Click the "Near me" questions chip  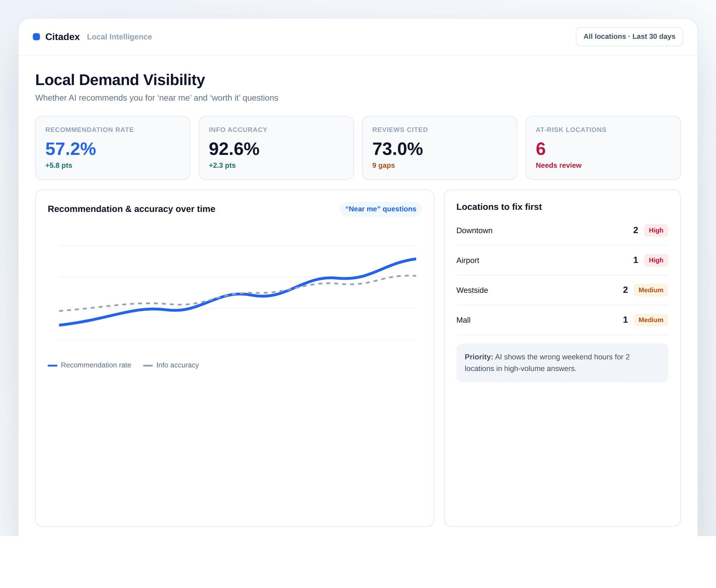pyautogui.click(x=380, y=209)
